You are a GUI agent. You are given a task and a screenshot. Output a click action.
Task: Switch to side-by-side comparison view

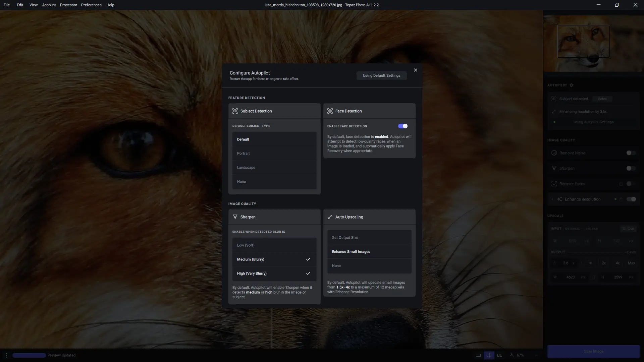pyautogui.click(x=500, y=355)
